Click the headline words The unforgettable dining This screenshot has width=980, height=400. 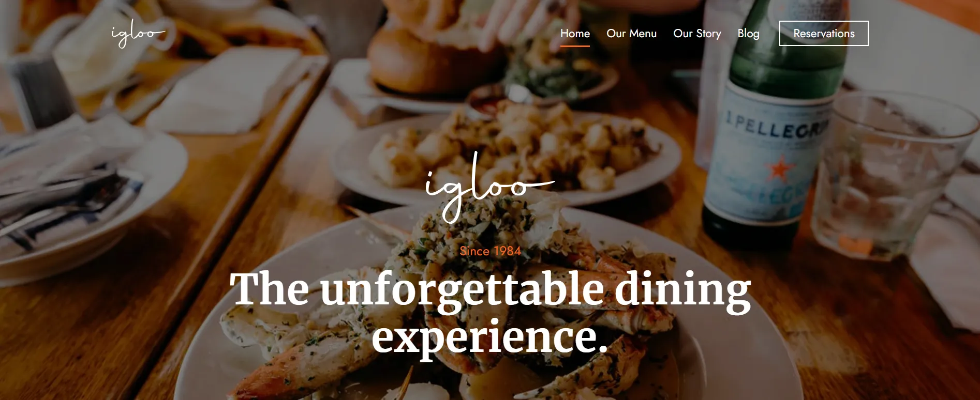490,289
